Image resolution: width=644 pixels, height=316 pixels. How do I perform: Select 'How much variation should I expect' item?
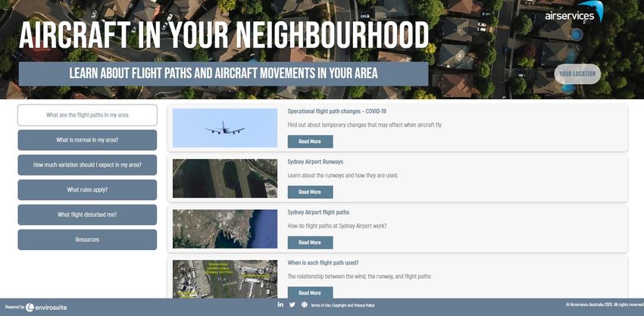(87, 164)
